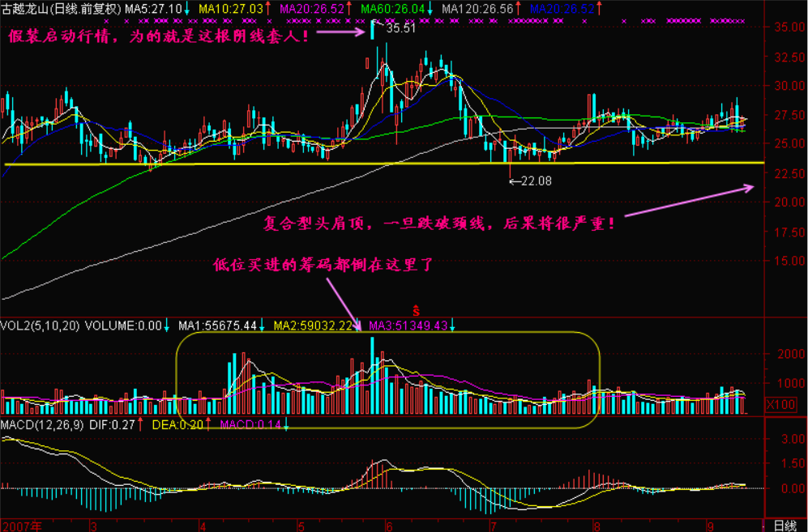Click the 35.51 high price marker

[401, 28]
